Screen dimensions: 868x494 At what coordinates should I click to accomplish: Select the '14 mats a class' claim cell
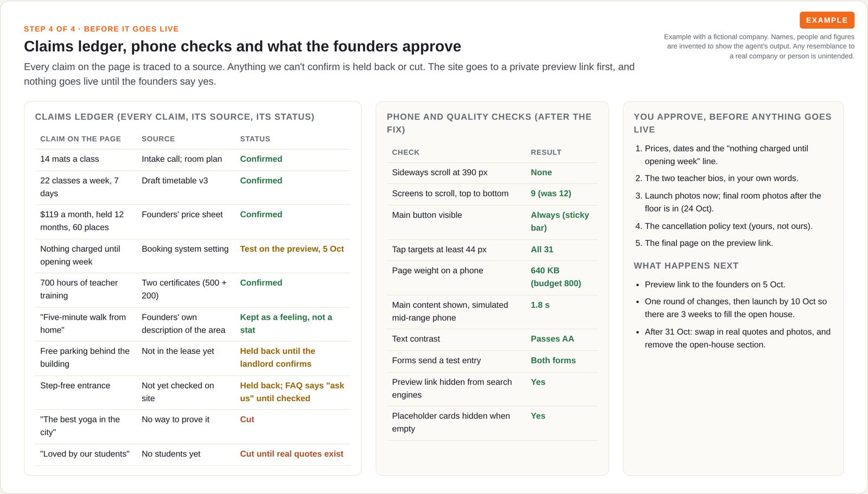click(x=69, y=159)
